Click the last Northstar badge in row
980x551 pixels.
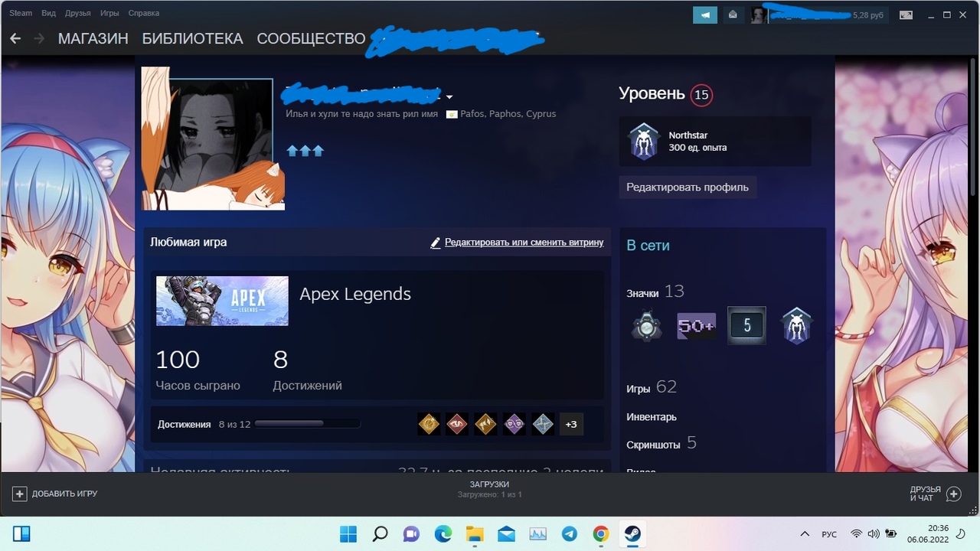[796, 326]
